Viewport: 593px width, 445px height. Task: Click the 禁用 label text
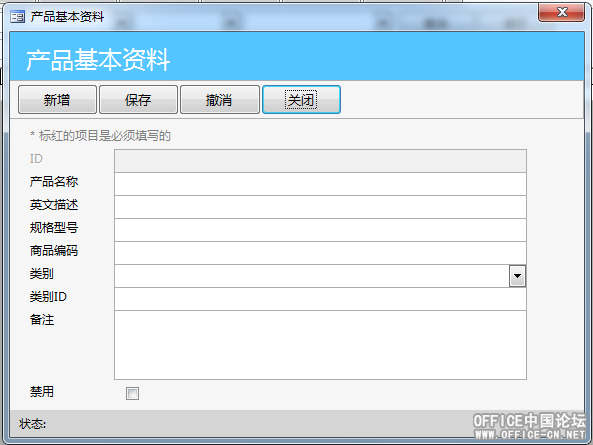click(42, 391)
